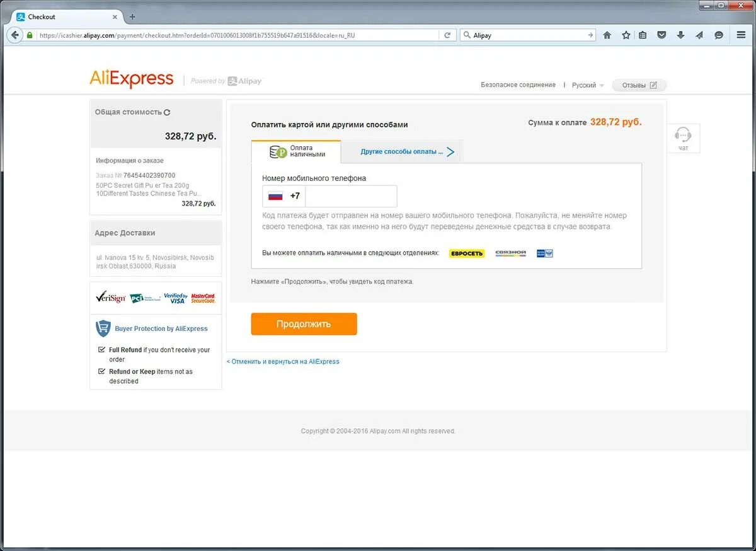Click the browser Back arrow button
The height and width of the screenshot is (551, 756).
tap(15, 35)
